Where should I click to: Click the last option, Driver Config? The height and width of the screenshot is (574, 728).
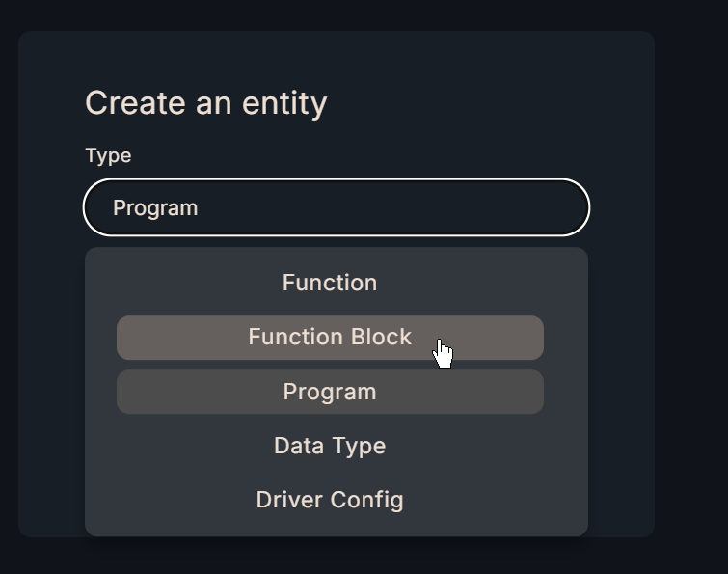pyautogui.click(x=330, y=500)
